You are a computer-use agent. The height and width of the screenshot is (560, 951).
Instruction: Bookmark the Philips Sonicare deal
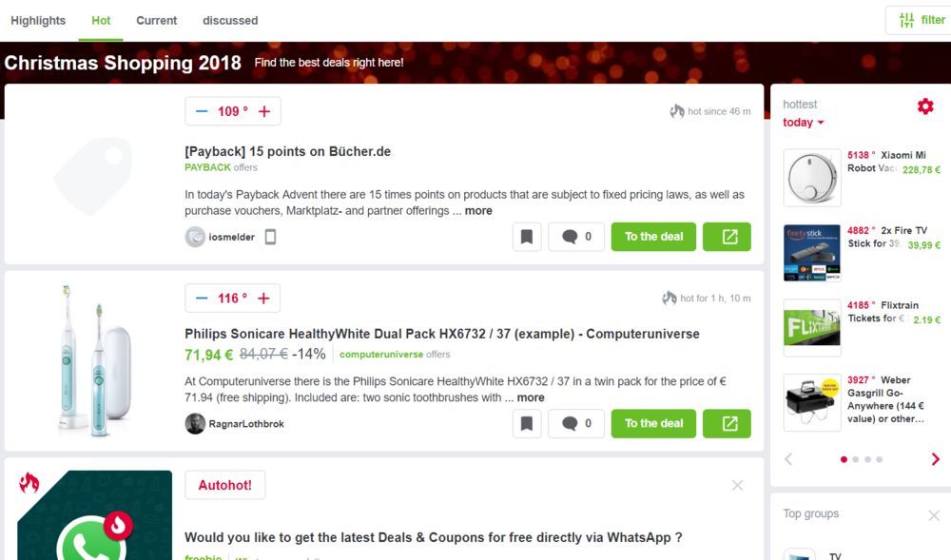point(527,423)
